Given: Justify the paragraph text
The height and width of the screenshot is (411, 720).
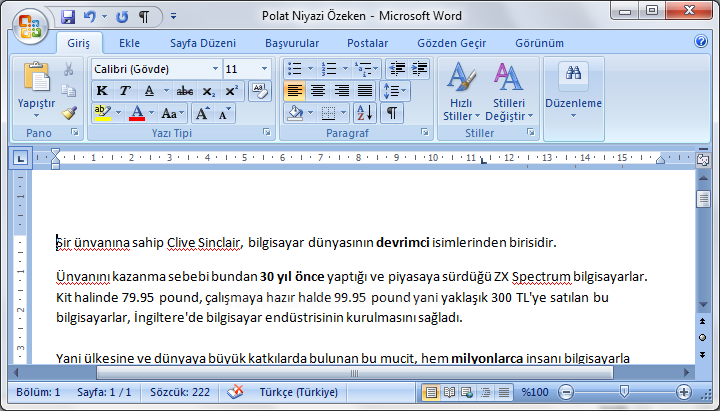Looking at the screenshot, I should (365, 91).
